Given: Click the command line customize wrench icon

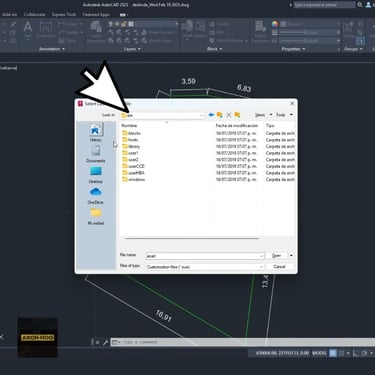Looking at the screenshot, I should (x=105, y=342).
